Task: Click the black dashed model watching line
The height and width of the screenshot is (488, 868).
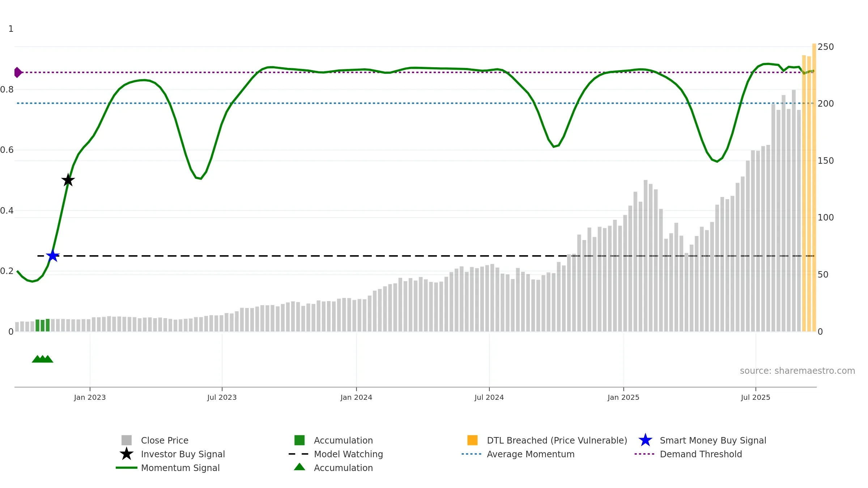Action: tap(426, 256)
